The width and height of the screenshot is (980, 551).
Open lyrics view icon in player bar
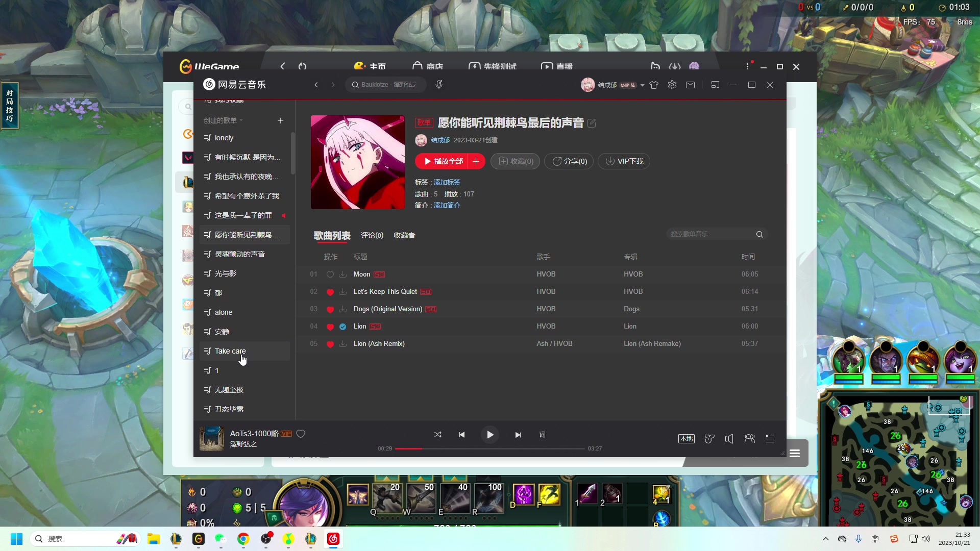[x=542, y=435]
